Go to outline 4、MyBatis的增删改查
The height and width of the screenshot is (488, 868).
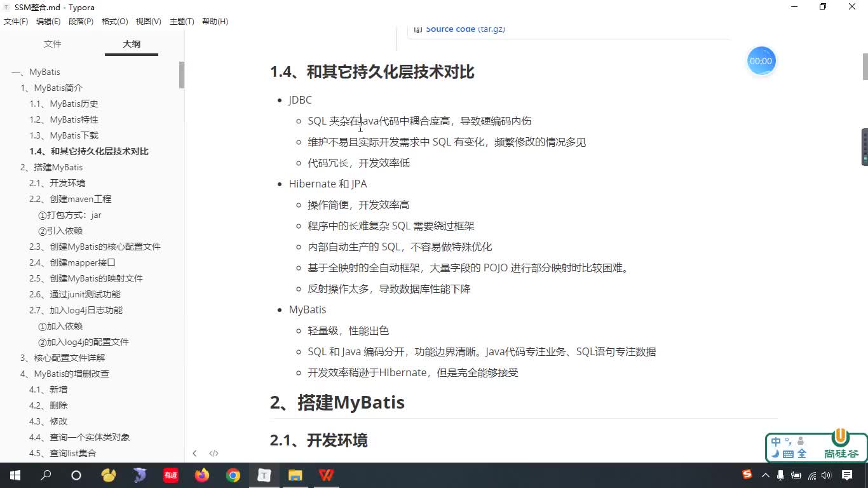[x=65, y=374]
